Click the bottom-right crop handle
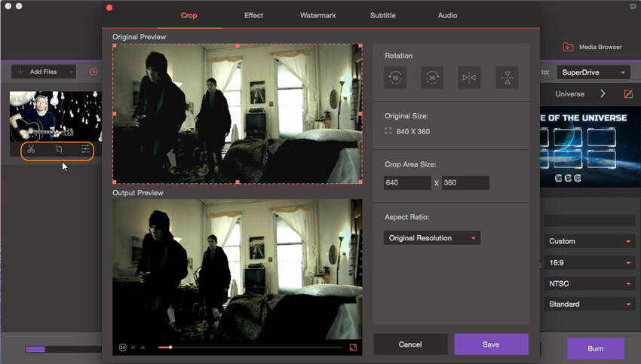Screen dimensions: 641x364 click(x=360, y=182)
